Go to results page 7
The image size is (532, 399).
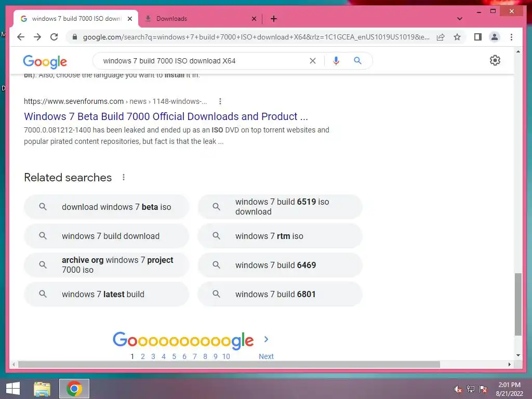[195, 356]
